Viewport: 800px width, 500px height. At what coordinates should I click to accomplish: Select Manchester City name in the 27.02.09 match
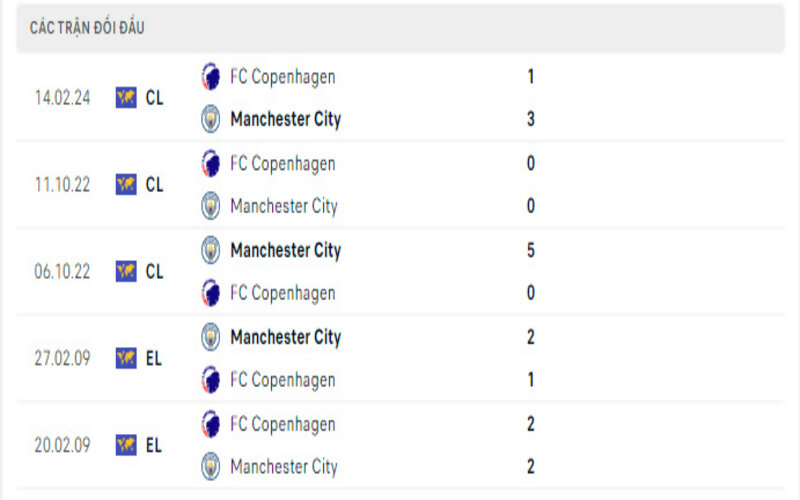pyautogui.click(x=285, y=337)
